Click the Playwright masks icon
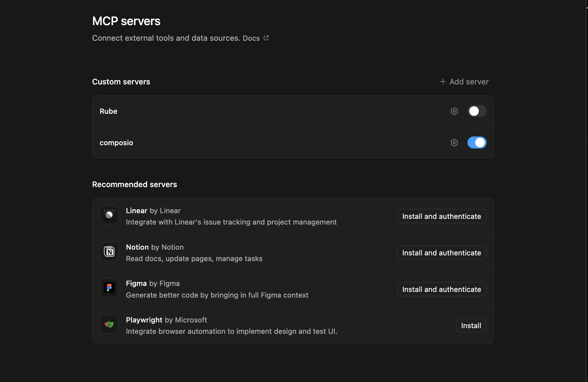Screen dimensions: 588x382 coord(109,324)
